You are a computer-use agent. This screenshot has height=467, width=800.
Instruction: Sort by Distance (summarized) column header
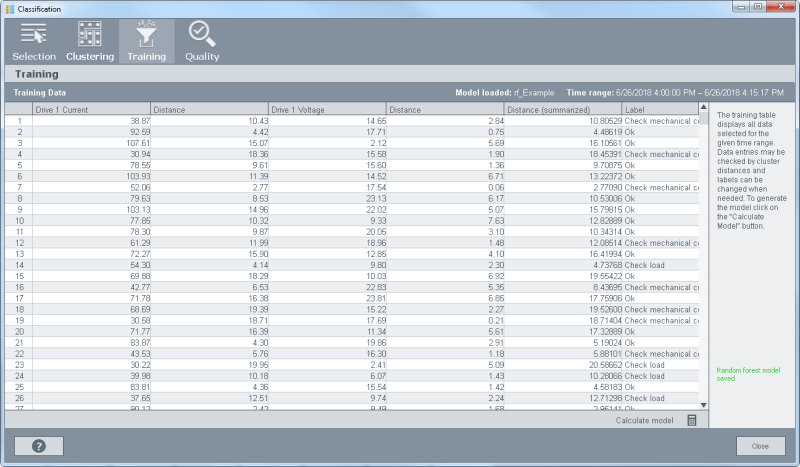click(x=562, y=109)
